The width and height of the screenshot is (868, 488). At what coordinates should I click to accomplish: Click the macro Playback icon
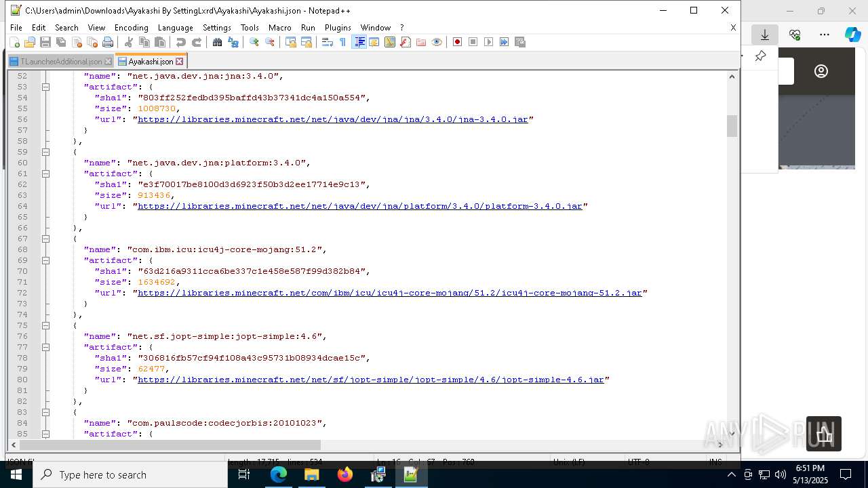pyautogui.click(x=489, y=42)
